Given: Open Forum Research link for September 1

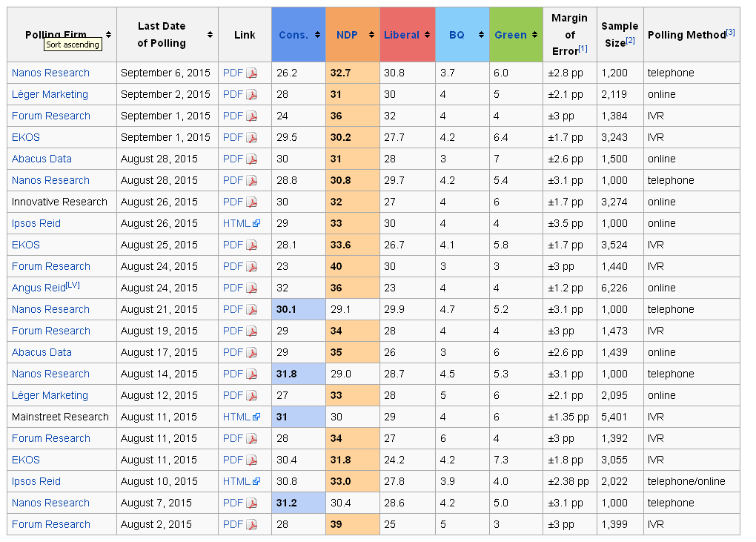Looking at the screenshot, I should (x=51, y=116).
